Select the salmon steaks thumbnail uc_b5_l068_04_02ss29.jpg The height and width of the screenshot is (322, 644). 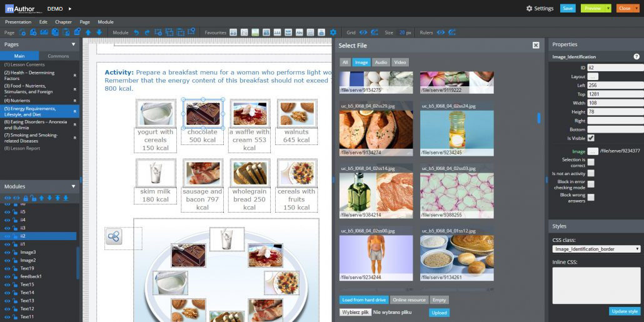[x=376, y=129]
